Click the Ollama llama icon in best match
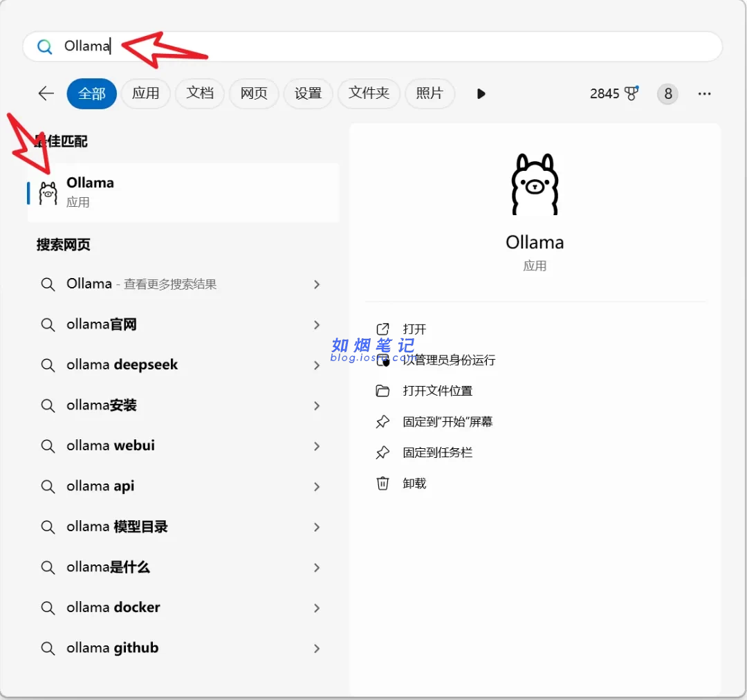 (48, 193)
